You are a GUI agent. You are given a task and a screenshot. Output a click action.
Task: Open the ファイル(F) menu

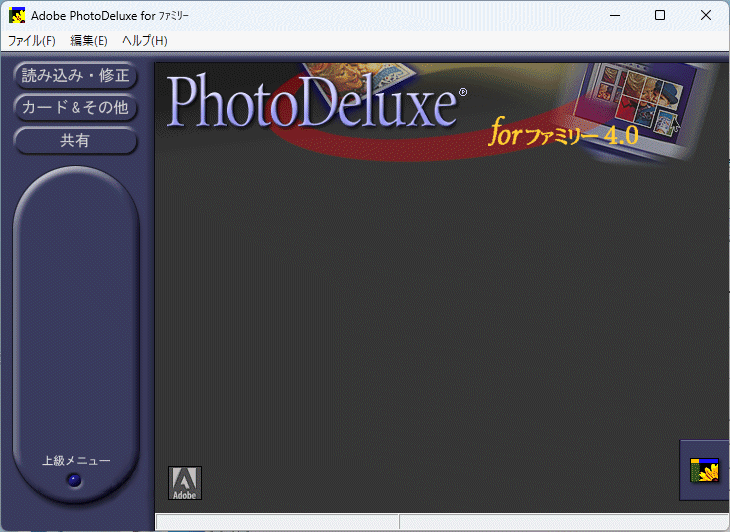coord(32,41)
